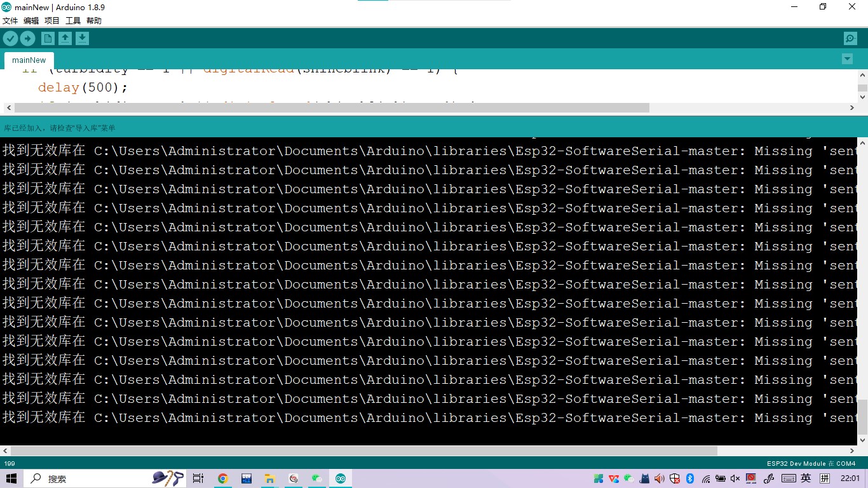The image size is (868, 488).
Task: Click the volume speaker tray icon
Action: click(659, 478)
